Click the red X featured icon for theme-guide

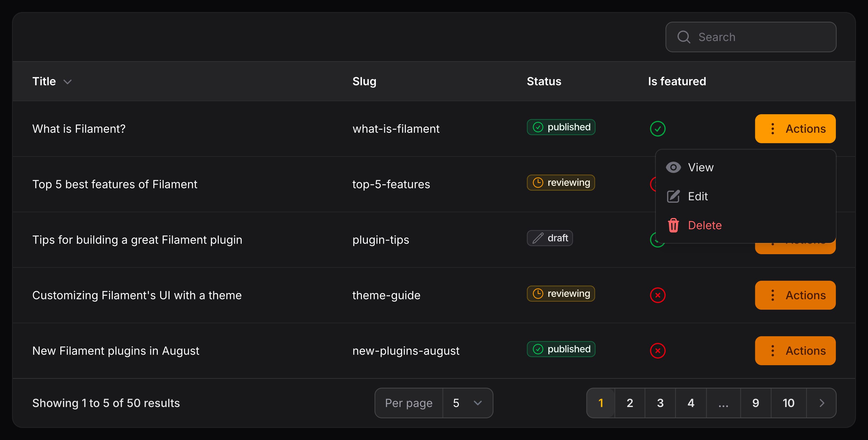coord(657,295)
